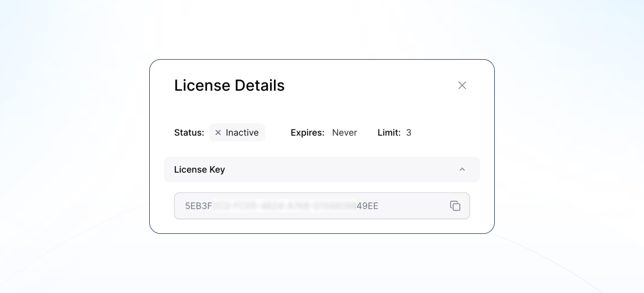Click the limit value '3'
Screen dimensions: 644x293
tap(408, 133)
